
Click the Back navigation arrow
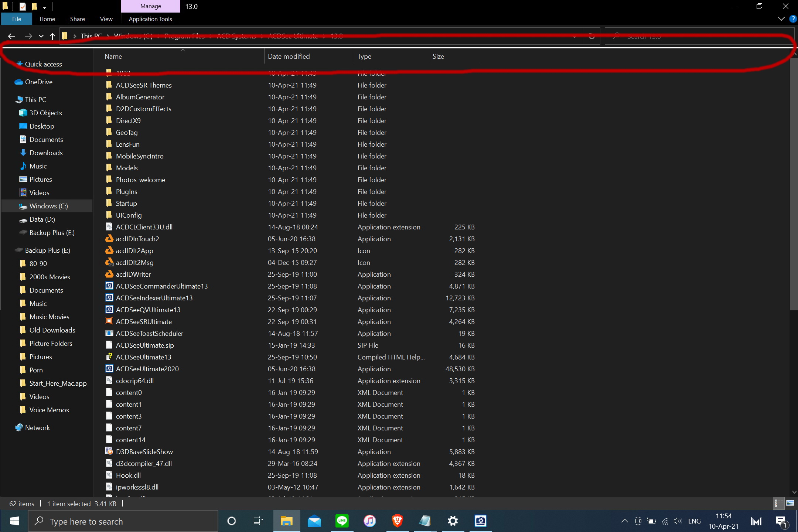click(x=11, y=36)
